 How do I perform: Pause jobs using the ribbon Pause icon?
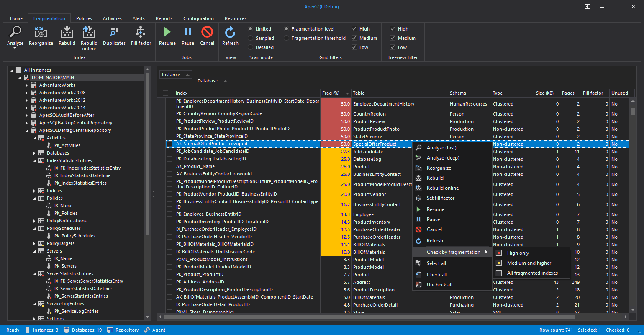point(187,33)
